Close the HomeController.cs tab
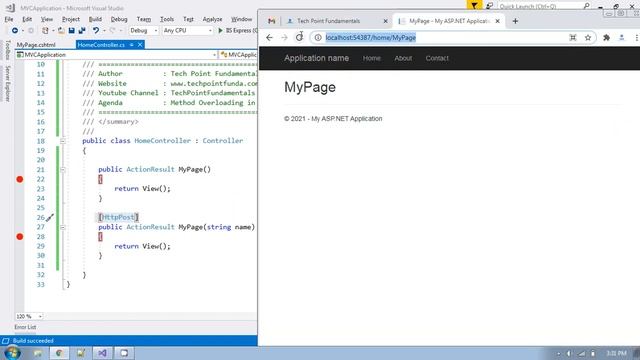Screen dimensions: 640x360 pos(140,45)
